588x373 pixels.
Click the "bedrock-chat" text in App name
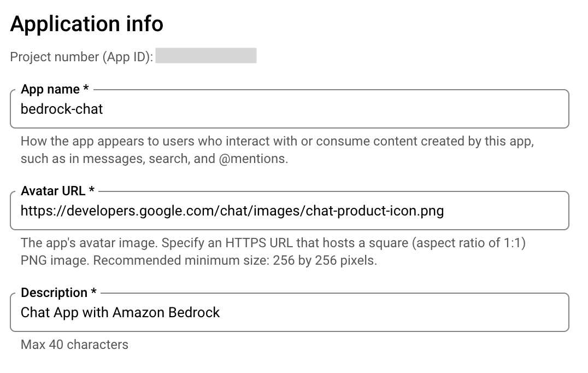click(x=62, y=109)
